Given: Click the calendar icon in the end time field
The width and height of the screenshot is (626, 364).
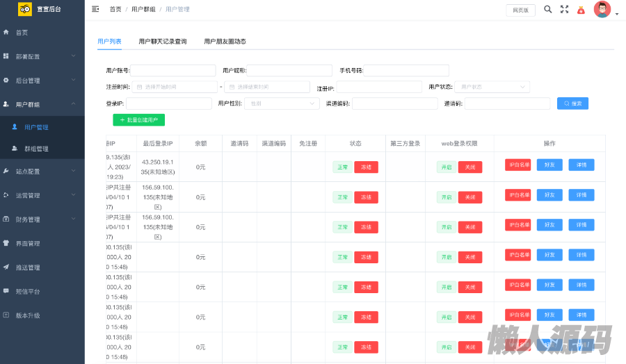Looking at the screenshot, I should tap(232, 87).
